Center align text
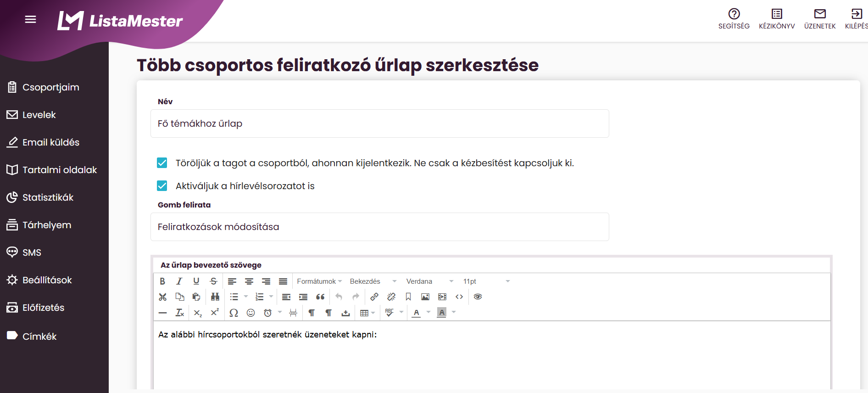The height and width of the screenshot is (393, 868). click(249, 281)
